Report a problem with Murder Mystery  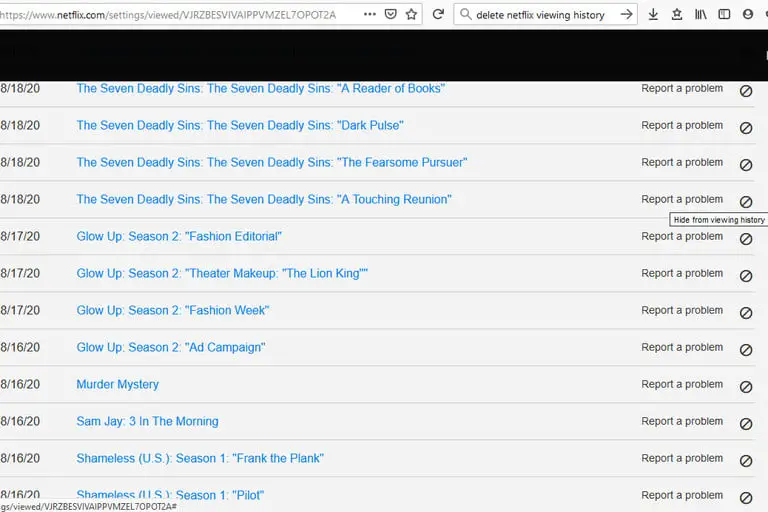pyautogui.click(x=682, y=385)
